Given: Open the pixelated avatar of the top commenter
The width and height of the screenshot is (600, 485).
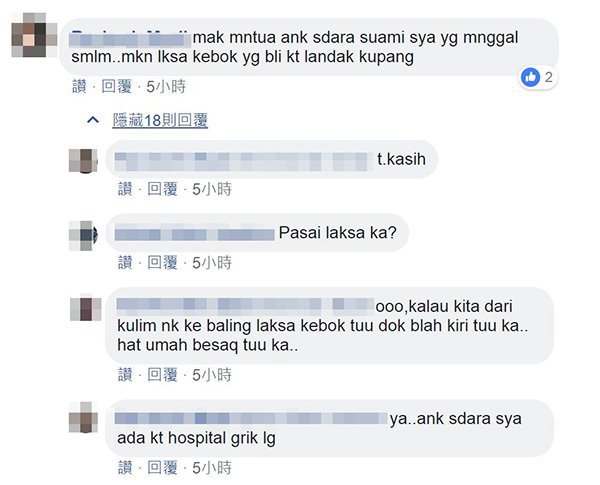Looking at the screenshot, I should [34, 35].
